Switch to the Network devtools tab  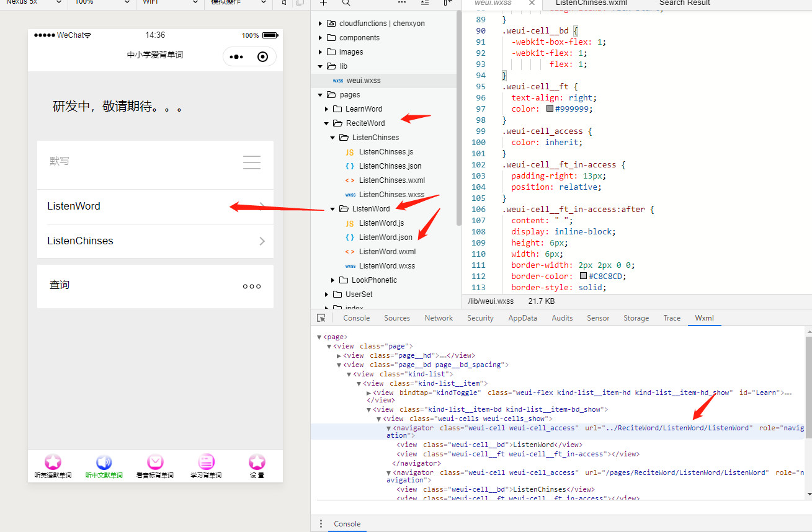click(439, 318)
